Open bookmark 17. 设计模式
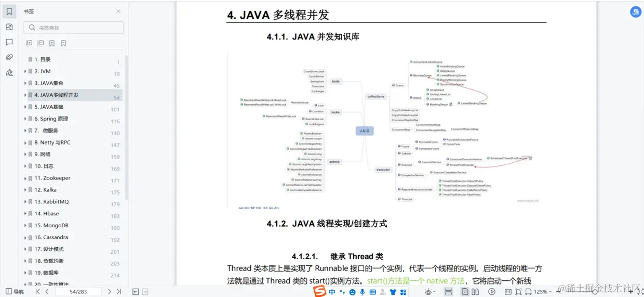 (49, 249)
